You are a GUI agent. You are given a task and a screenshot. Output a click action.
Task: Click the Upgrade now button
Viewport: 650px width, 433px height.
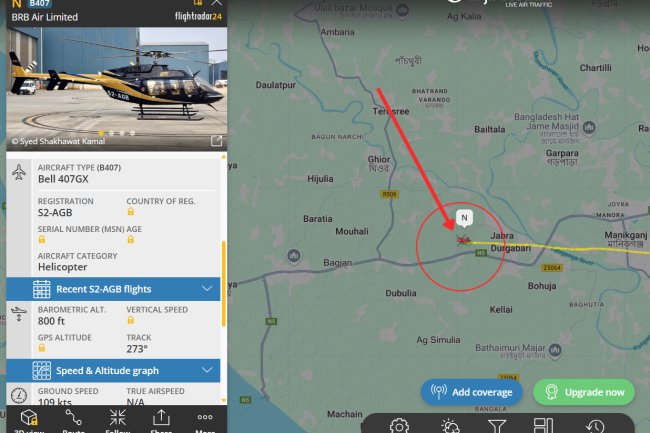click(584, 392)
